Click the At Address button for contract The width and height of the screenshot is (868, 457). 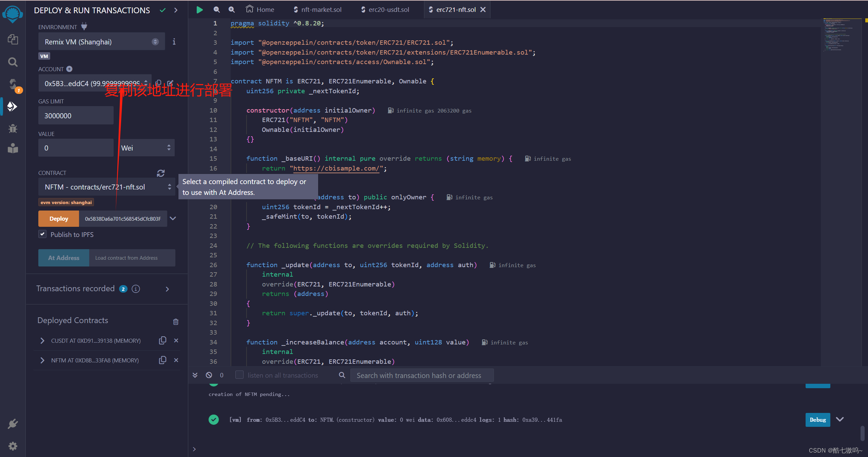[63, 257]
